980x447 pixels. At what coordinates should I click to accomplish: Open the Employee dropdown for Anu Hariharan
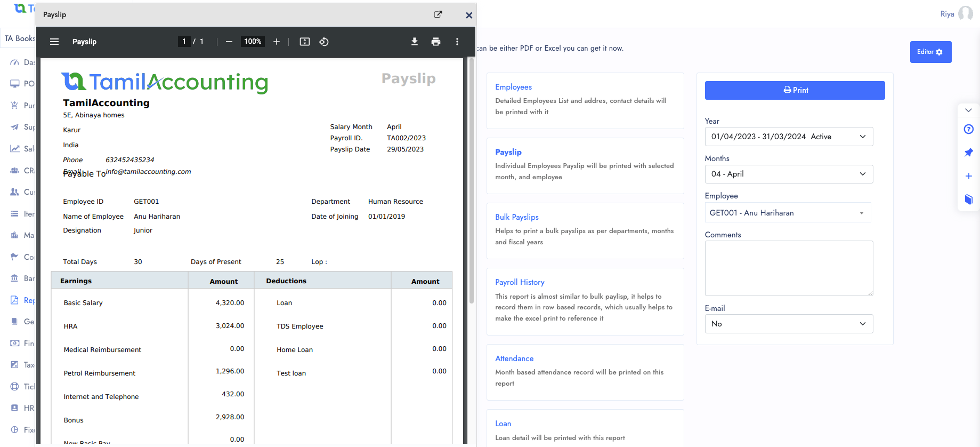pos(788,213)
